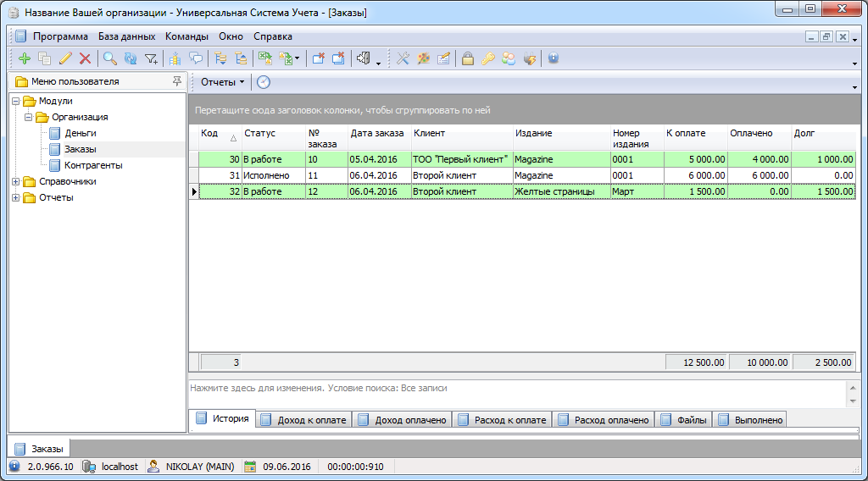Click the collapse all tree icon

241,58
